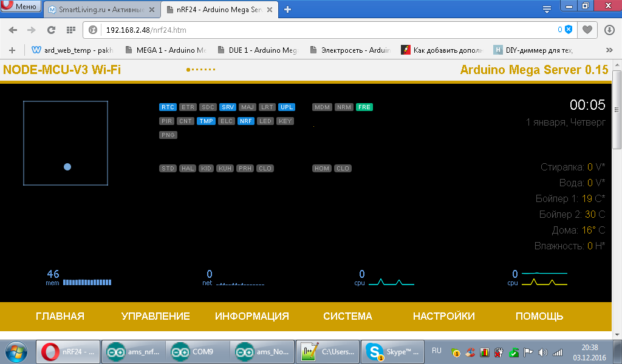
Task: Open the RU language switcher
Action: click(x=436, y=351)
